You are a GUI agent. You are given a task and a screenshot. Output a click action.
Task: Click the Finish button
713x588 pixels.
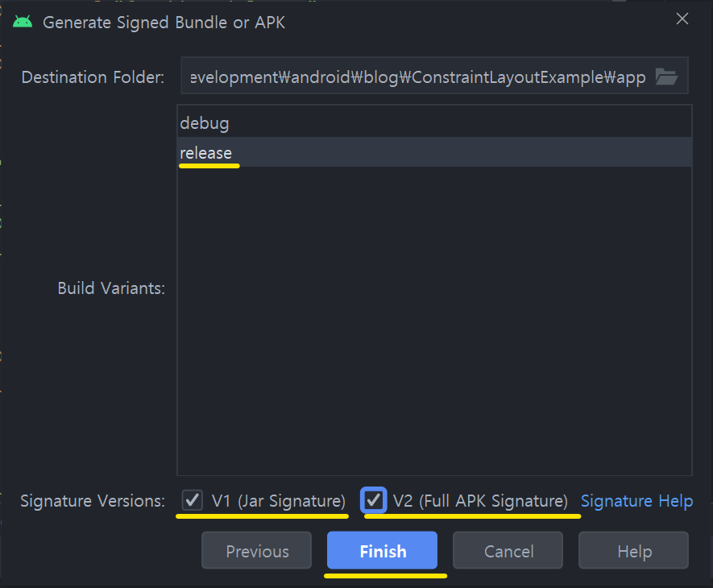pyautogui.click(x=382, y=551)
